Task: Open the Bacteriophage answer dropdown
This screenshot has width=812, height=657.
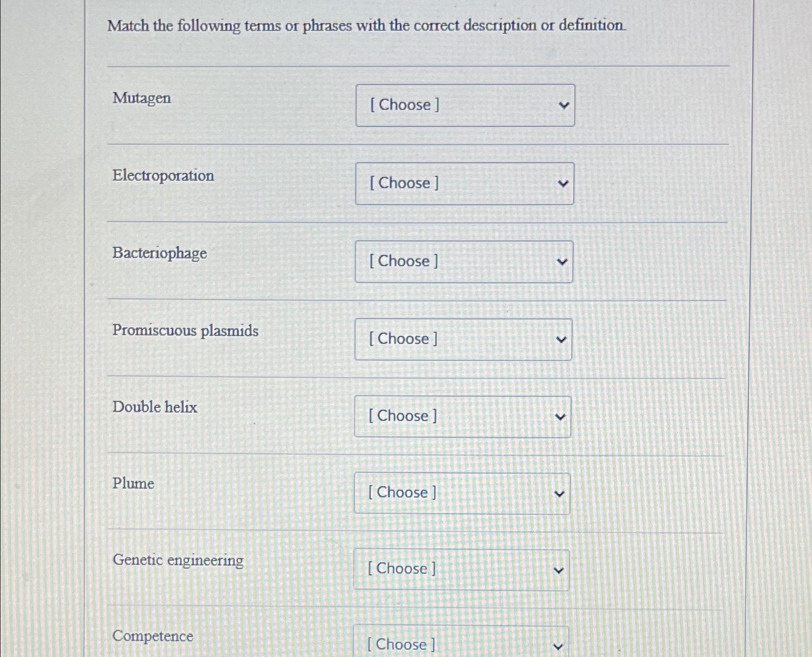Action: pyautogui.click(x=463, y=262)
